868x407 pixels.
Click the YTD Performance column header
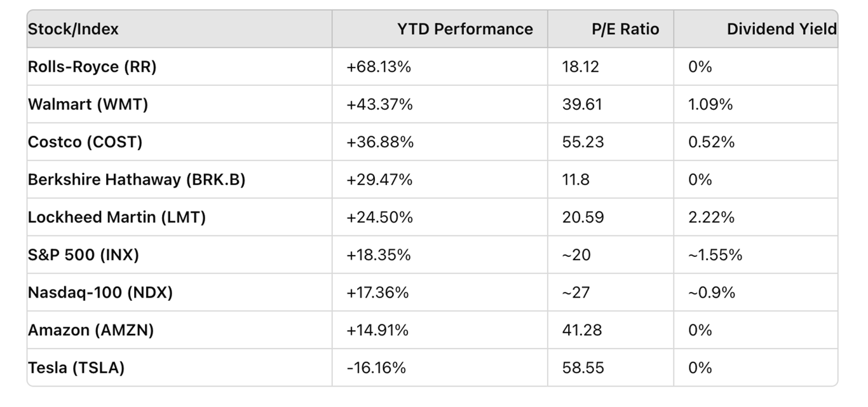[465, 29]
